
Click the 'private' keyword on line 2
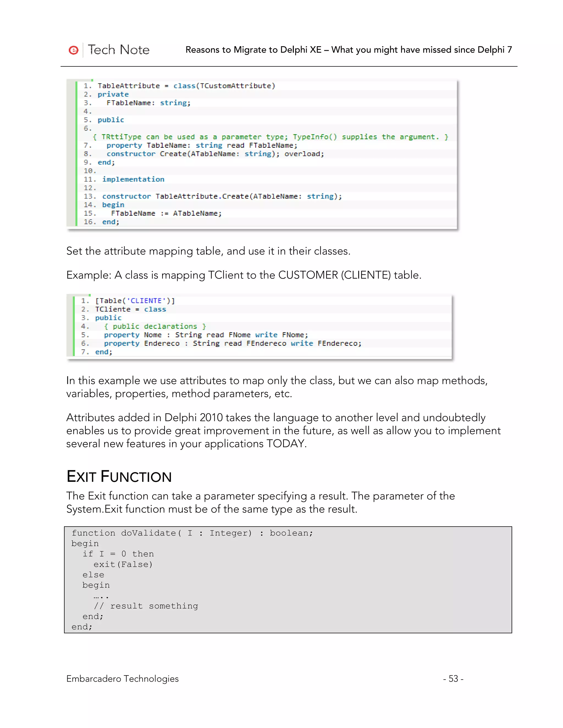pyautogui.click(x=113, y=94)
